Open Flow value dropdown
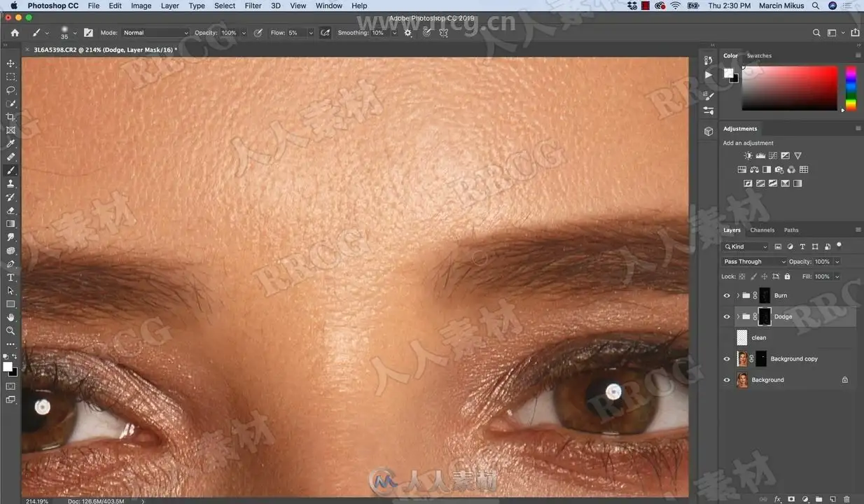 [311, 33]
